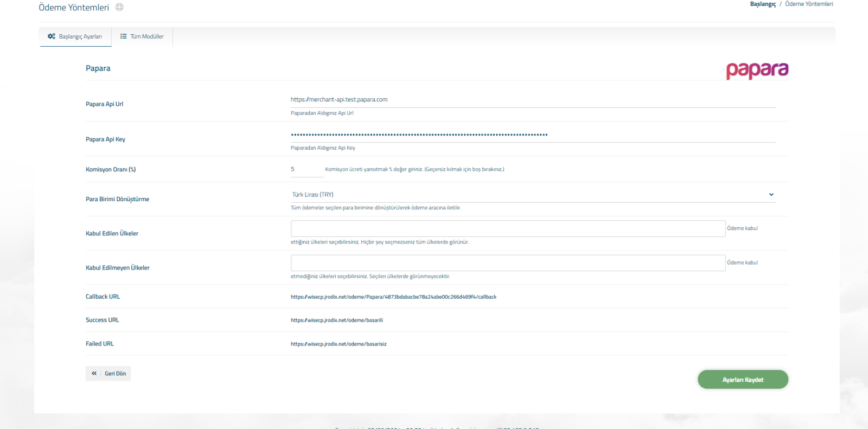This screenshot has height=429, width=868.
Task: Save settings with Ayarları Kaydet button
Action: tap(743, 380)
